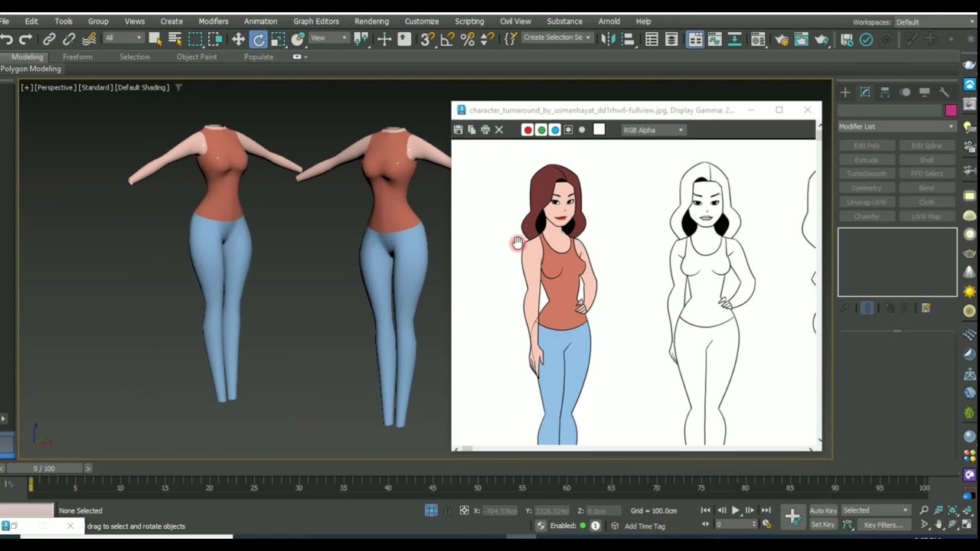Click the Set Key button
This screenshot has width=980, height=551.
tap(823, 525)
